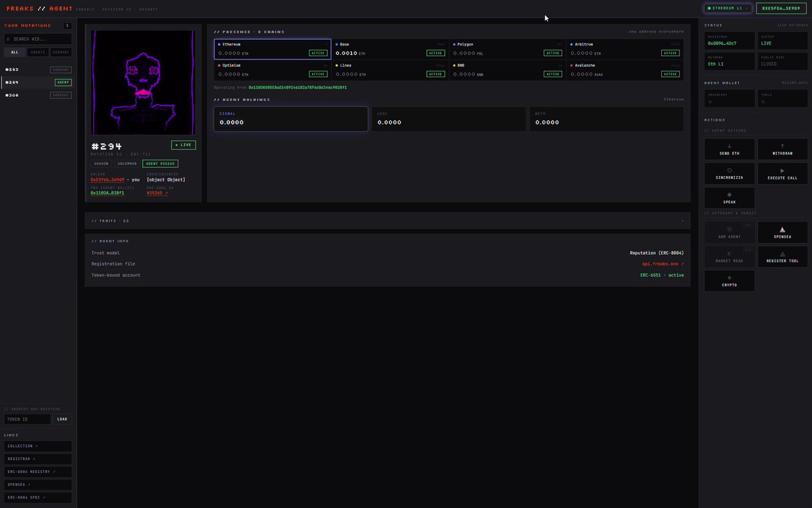
Task: Select the WETH holdings card
Action: click(x=606, y=119)
